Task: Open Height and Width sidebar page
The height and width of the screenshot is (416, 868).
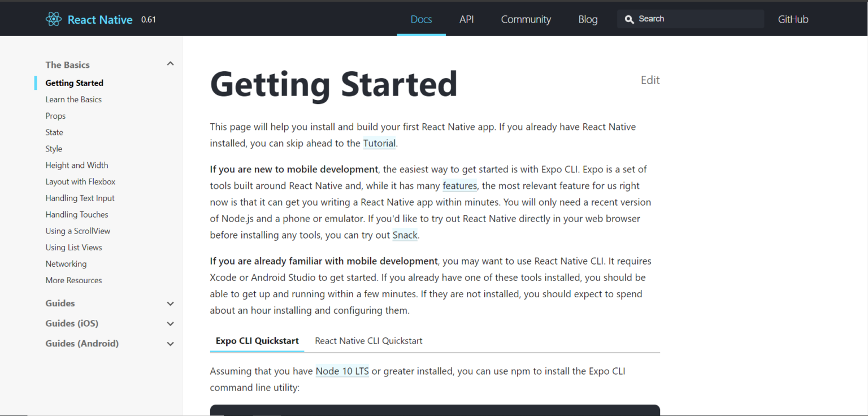Action: 77,165
